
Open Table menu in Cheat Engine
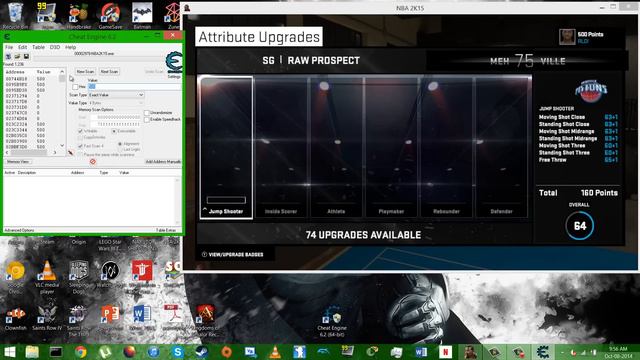coord(38,47)
